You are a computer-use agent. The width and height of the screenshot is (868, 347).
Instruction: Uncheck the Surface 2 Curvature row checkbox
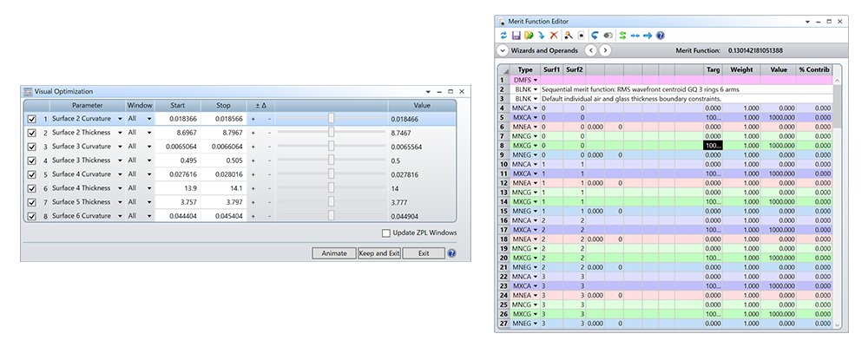32,119
